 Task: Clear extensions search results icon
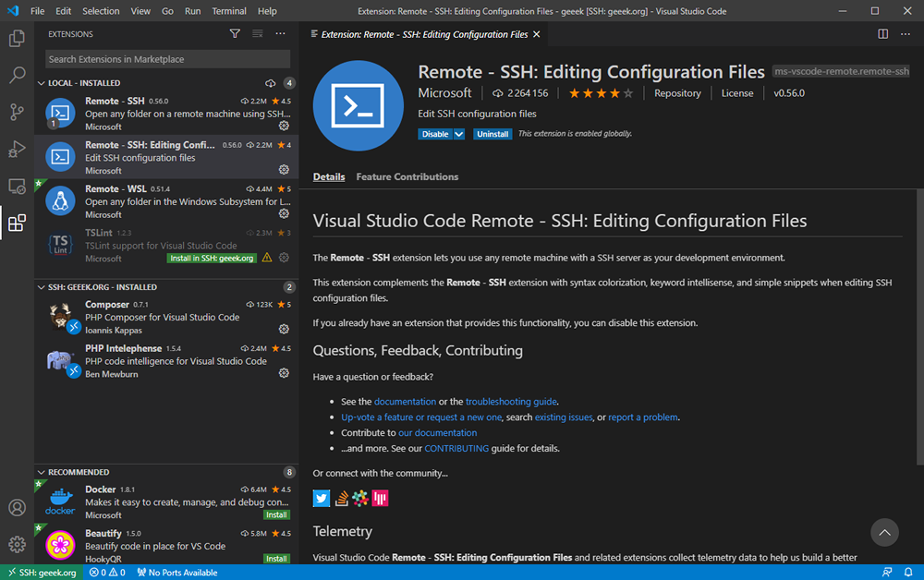[258, 33]
